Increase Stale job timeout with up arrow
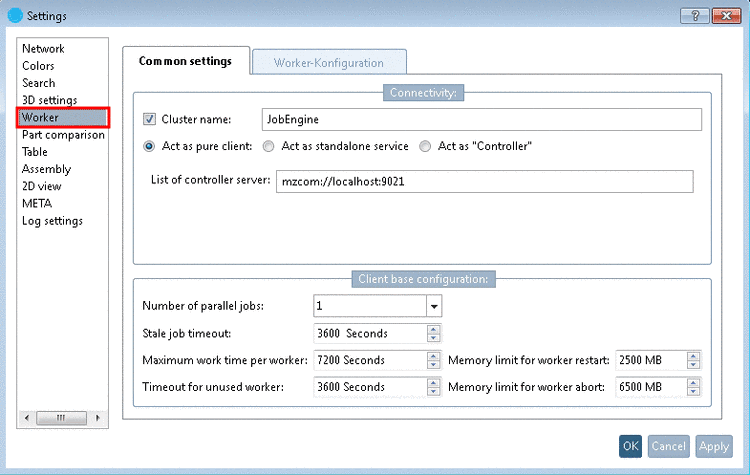The width and height of the screenshot is (750, 475). click(433, 328)
